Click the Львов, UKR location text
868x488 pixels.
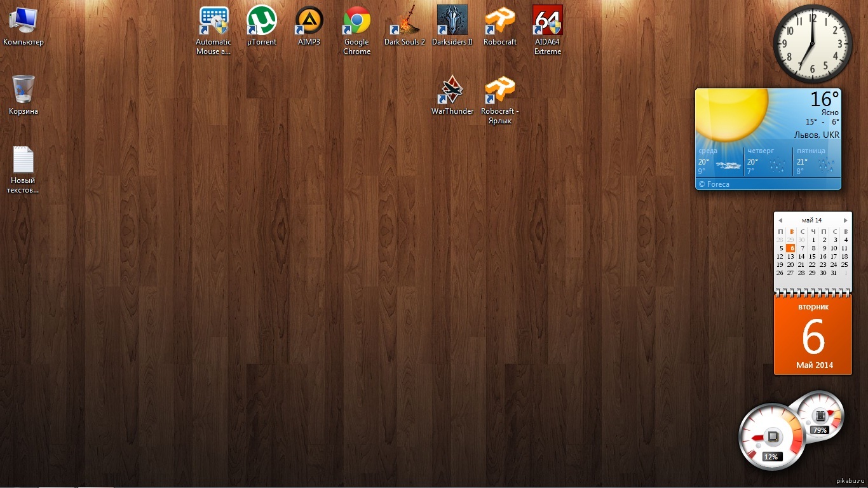coord(817,135)
